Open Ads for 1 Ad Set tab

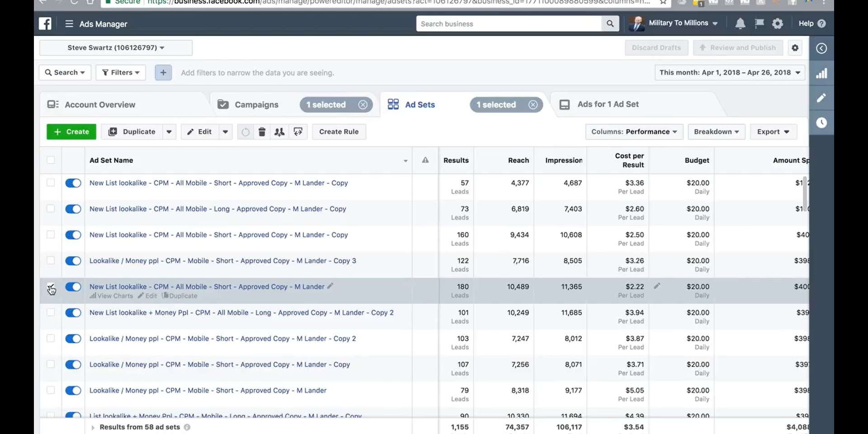point(608,104)
